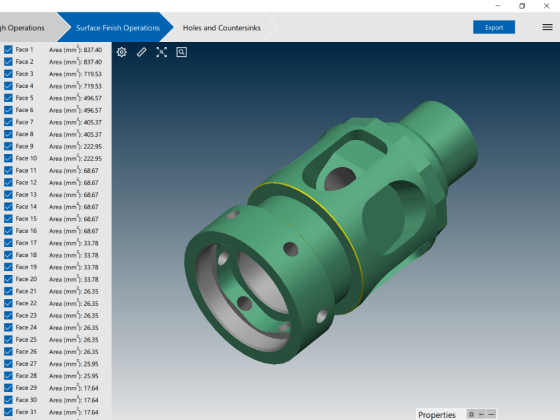Select the measure ruler tool
The image size is (560, 420).
[x=141, y=52]
